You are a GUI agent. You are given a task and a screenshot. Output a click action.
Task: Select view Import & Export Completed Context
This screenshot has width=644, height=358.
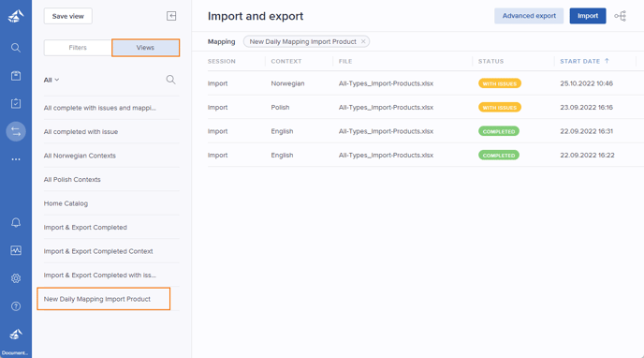coord(98,251)
